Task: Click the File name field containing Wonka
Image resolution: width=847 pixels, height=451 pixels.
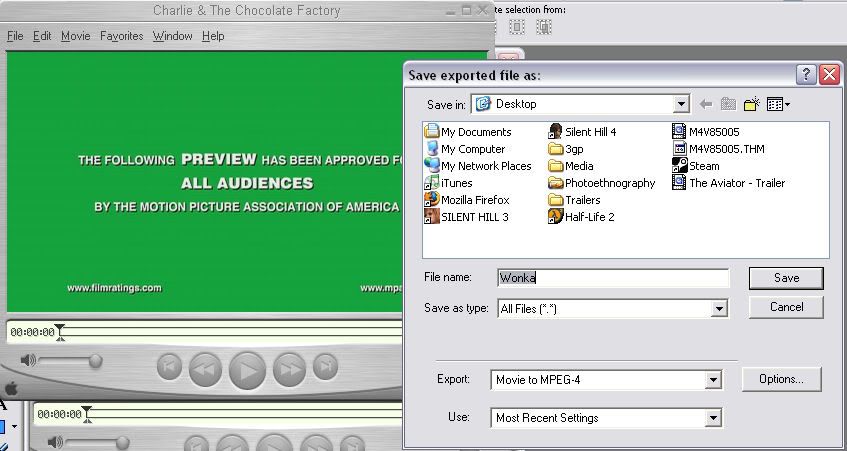Action: click(613, 278)
